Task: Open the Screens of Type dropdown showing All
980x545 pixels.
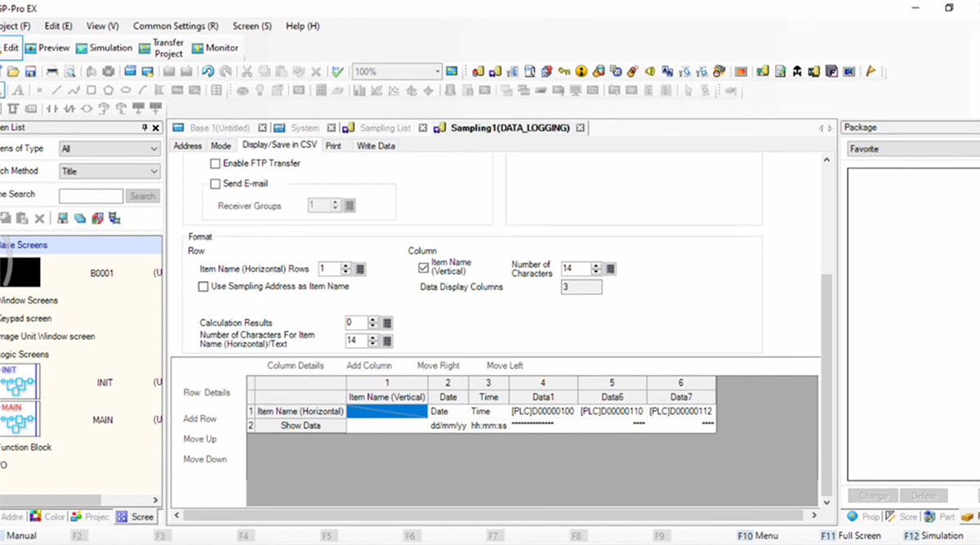Action: coord(109,149)
